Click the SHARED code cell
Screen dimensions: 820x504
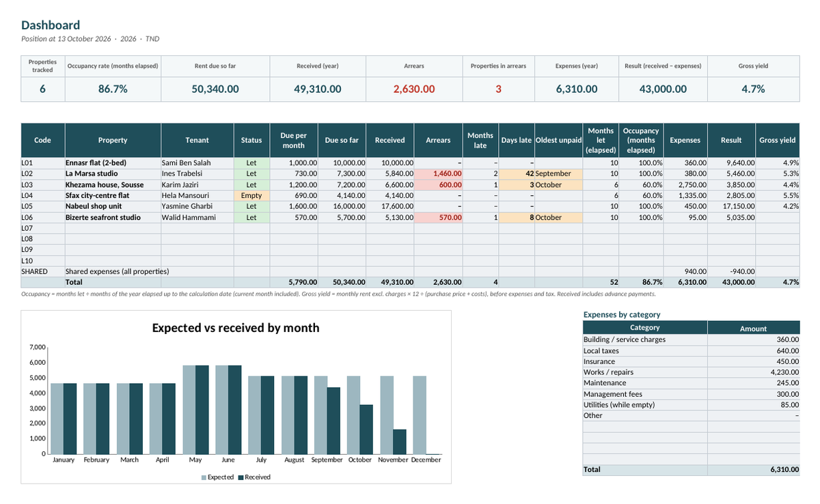pos(42,271)
